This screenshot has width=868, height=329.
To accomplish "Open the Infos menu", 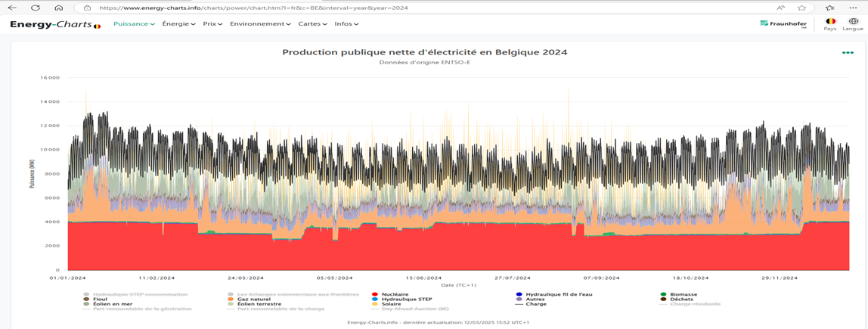I will [x=346, y=24].
